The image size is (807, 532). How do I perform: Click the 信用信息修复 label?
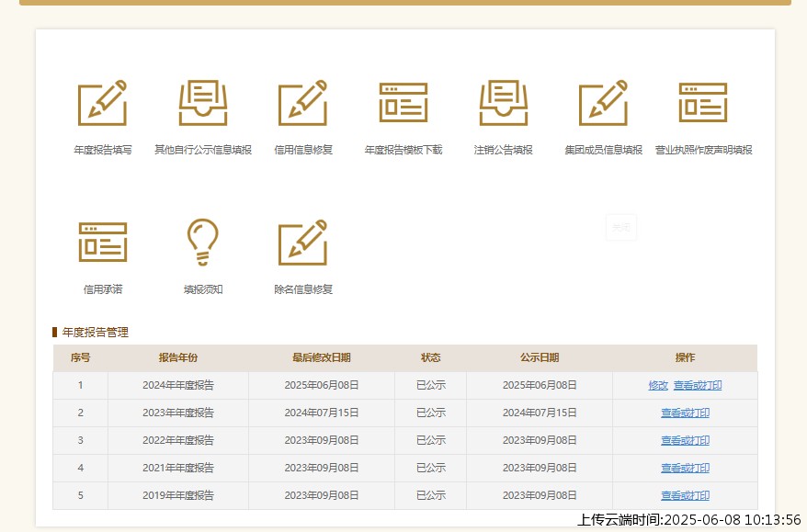[303, 150]
